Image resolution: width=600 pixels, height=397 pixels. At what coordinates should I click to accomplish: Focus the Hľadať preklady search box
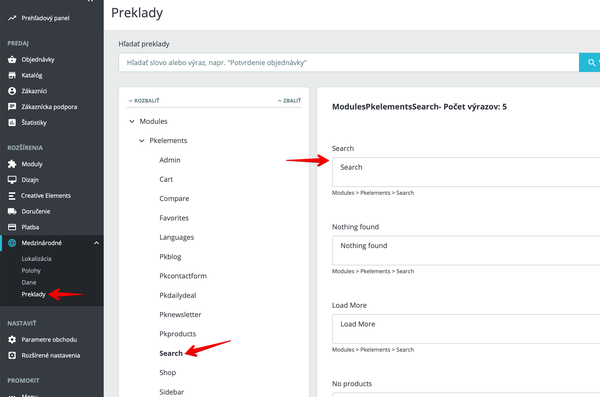349,62
